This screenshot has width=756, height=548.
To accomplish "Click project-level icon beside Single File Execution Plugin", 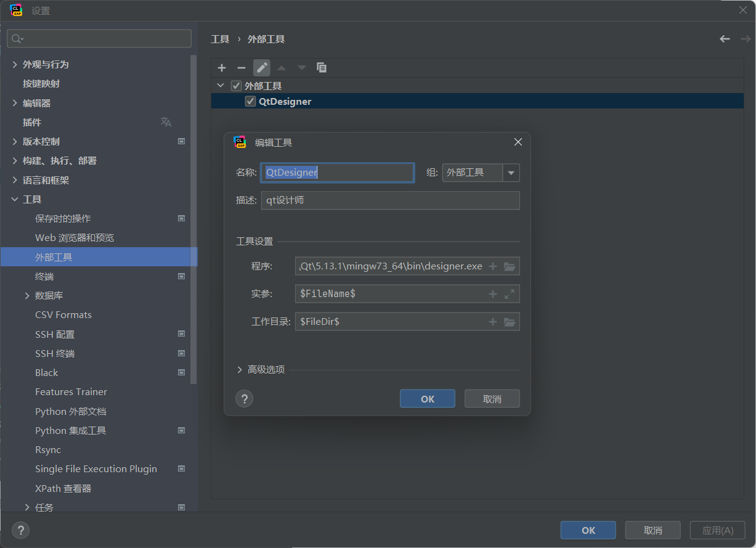I will [x=182, y=468].
